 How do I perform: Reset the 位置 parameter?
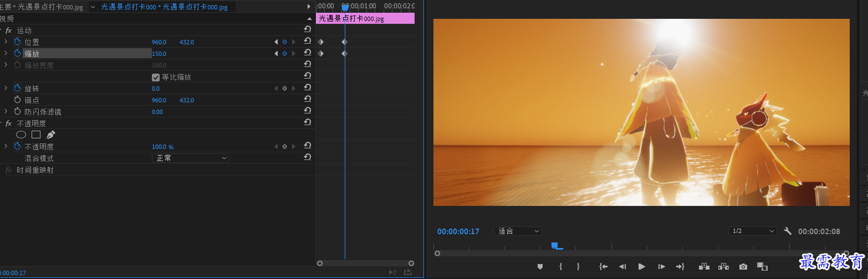(x=307, y=41)
